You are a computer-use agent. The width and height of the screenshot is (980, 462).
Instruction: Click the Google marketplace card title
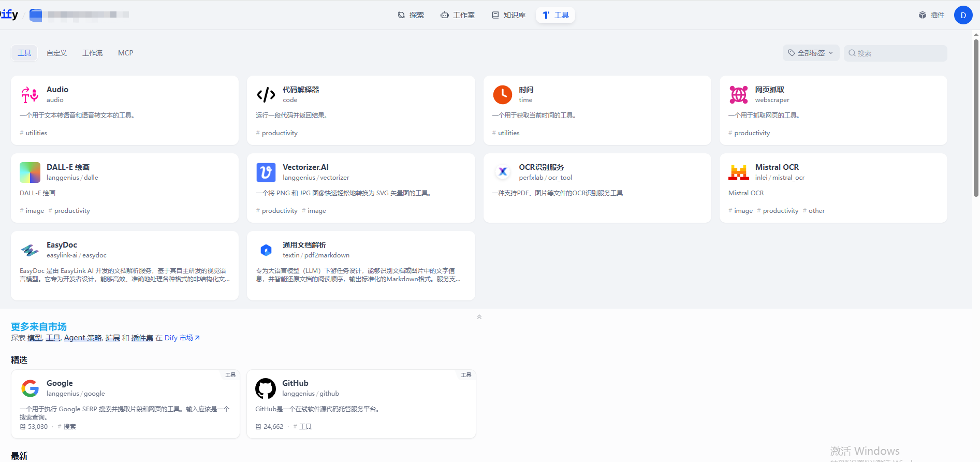click(x=60, y=383)
